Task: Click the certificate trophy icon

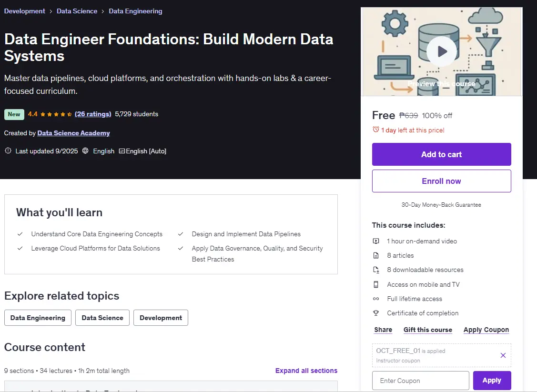Action: point(375,313)
